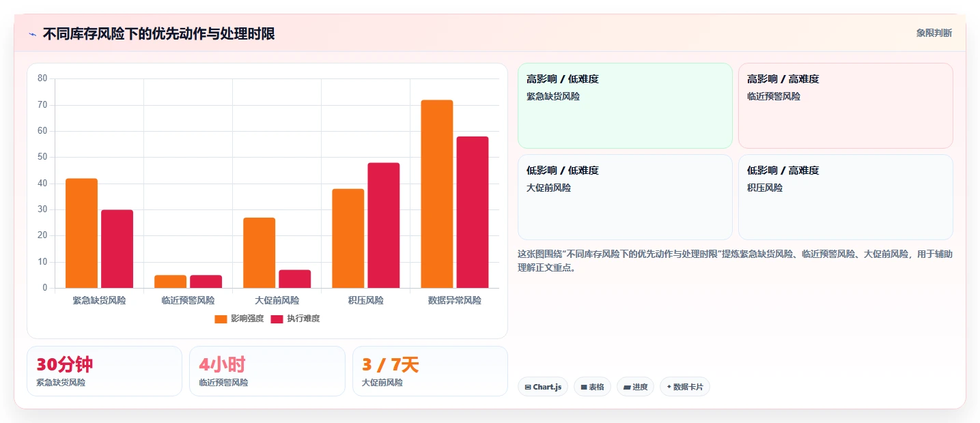
Task: Click the 数据卡片 tag chip
Action: 685,387
